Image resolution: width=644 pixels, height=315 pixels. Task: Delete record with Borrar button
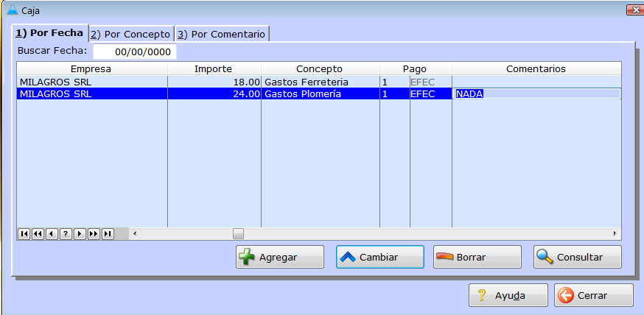click(477, 257)
